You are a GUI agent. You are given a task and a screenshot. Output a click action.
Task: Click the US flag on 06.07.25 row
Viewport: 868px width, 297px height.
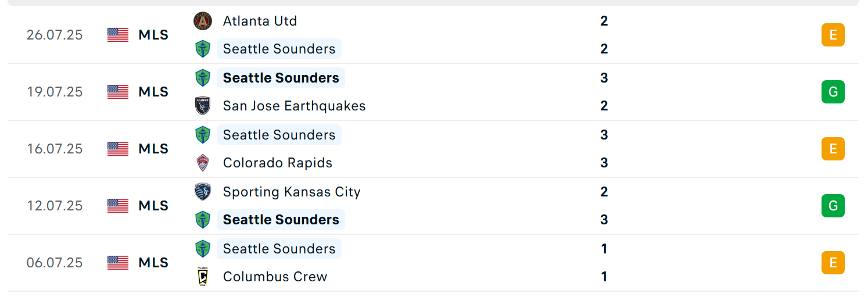click(x=118, y=263)
